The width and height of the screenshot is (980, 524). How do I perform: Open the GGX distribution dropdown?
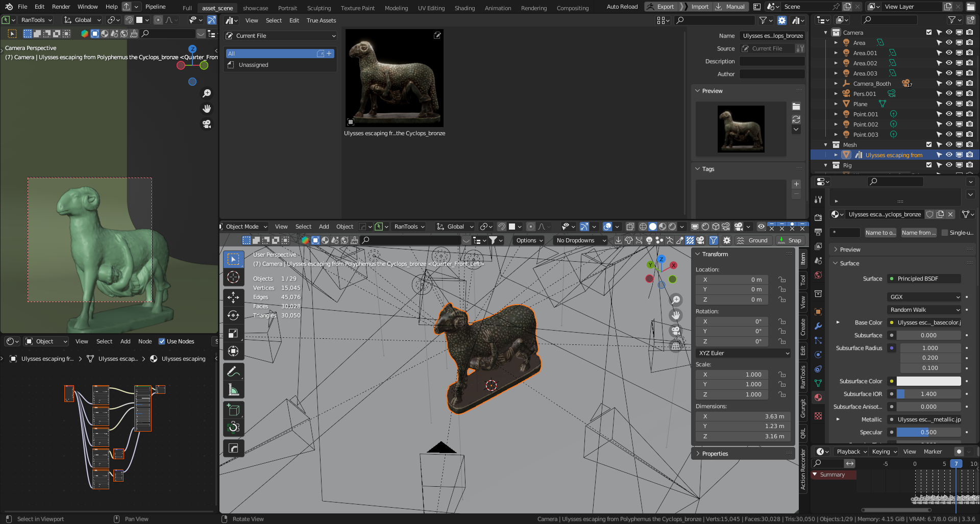(x=924, y=297)
